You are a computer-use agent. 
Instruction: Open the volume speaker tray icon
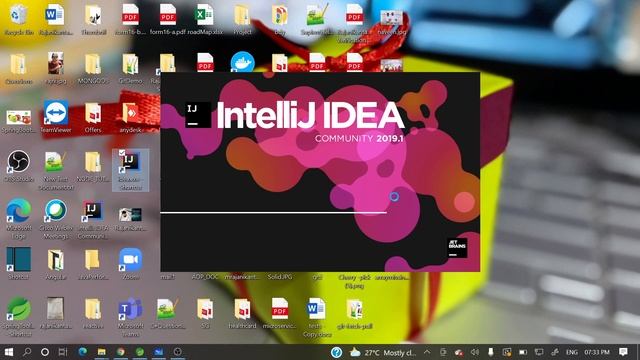[474, 352]
